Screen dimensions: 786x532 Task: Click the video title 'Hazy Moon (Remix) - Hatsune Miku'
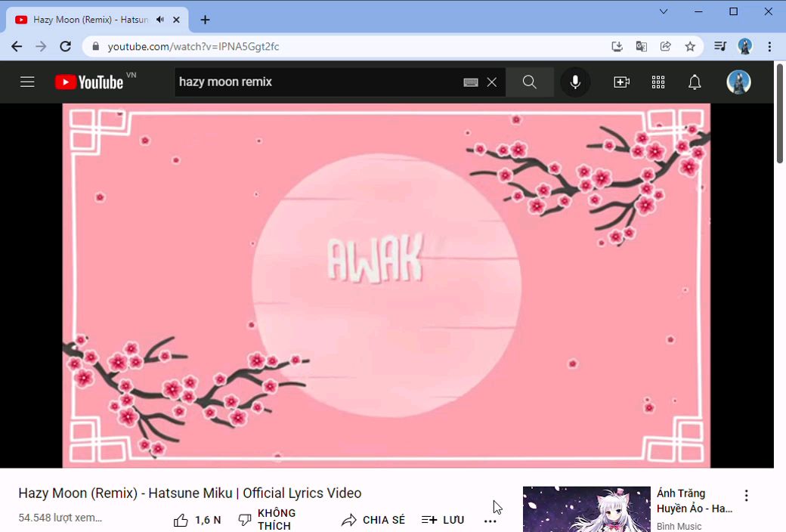tap(190, 493)
